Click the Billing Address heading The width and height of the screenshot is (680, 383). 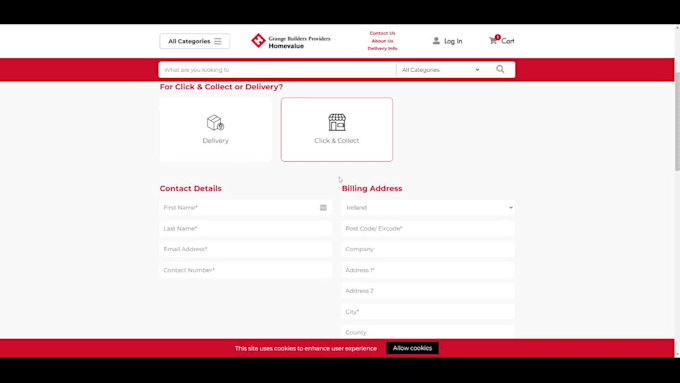point(372,189)
